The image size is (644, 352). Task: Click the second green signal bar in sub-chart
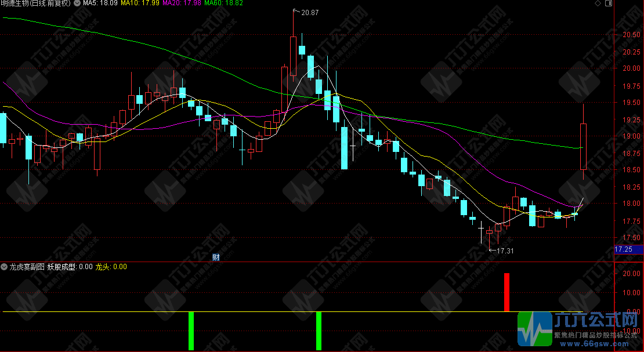coord(319,331)
